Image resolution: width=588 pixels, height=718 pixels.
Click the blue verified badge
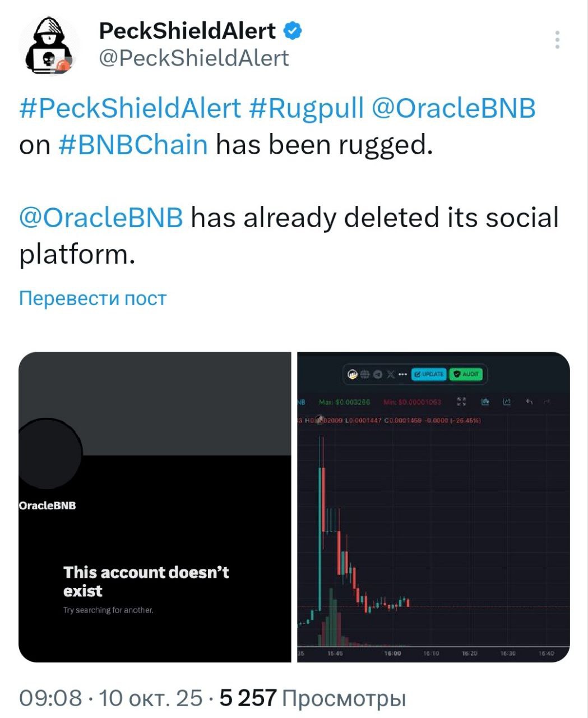293,31
